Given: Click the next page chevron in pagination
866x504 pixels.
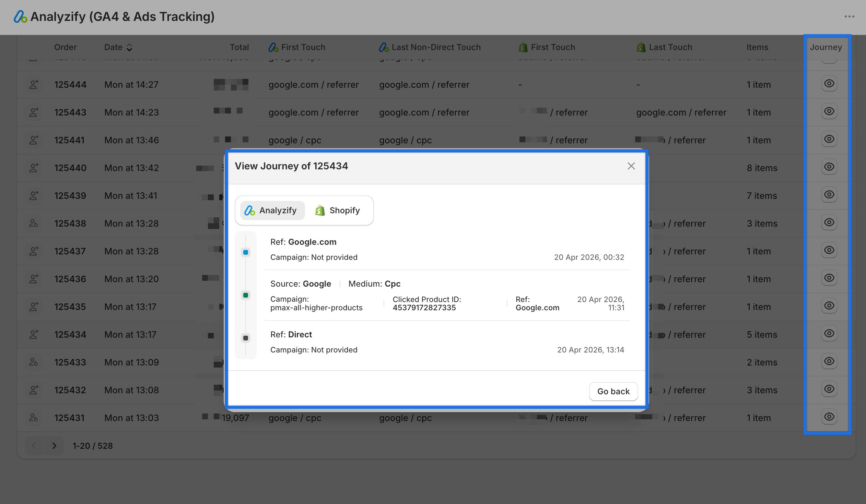Looking at the screenshot, I should pos(54,446).
